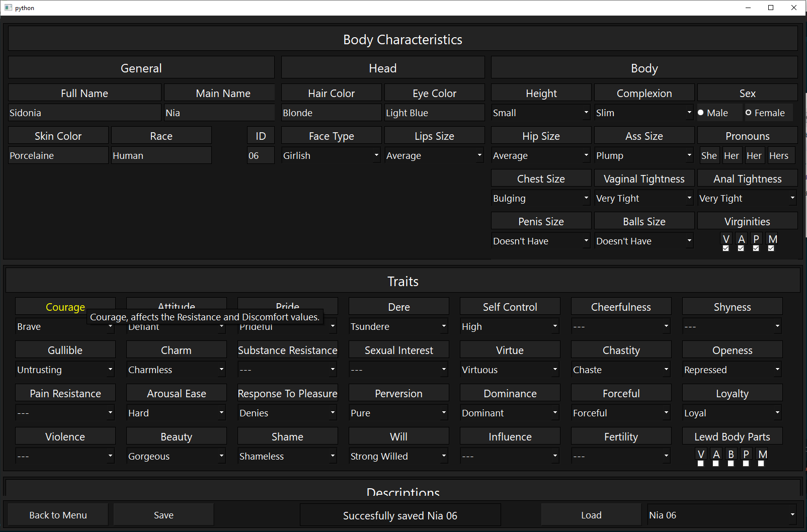The height and width of the screenshot is (532, 807).
Task: Select the ID field showing 06
Action: tap(260, 156)
